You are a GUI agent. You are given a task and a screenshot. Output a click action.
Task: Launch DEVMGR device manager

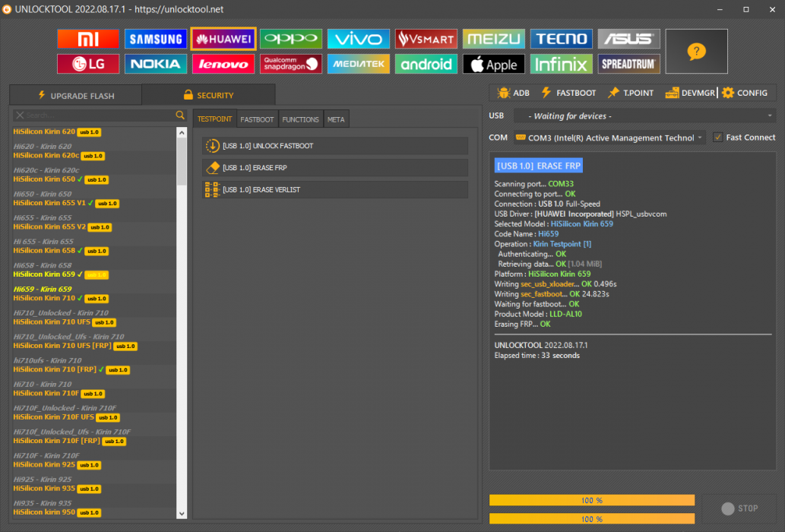(690, 93)
